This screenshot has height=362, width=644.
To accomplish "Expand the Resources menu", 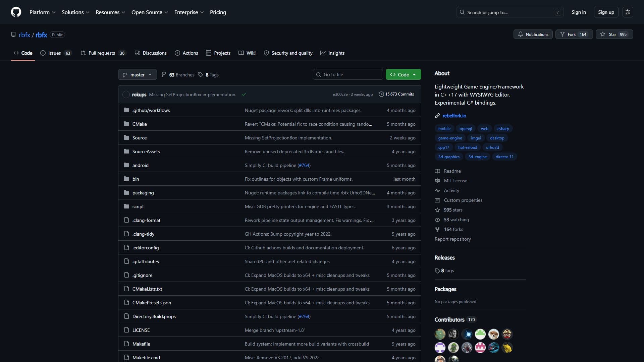I will [110, 12].
